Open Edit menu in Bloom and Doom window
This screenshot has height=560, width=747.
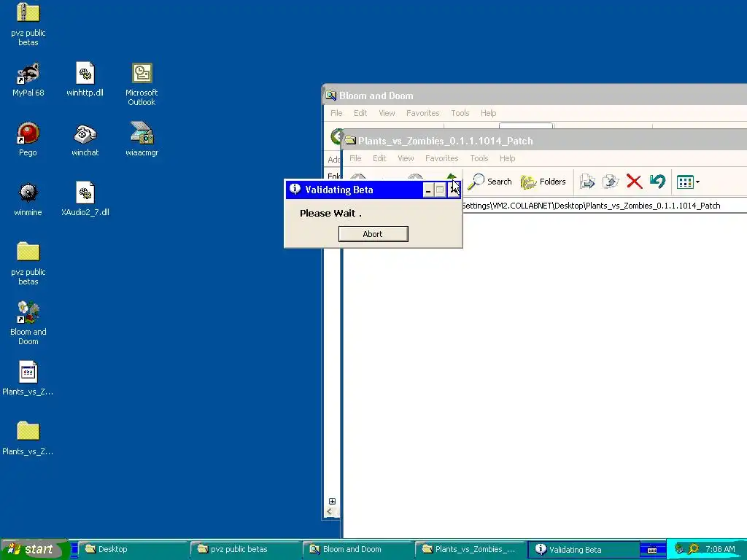click(360, 113)
